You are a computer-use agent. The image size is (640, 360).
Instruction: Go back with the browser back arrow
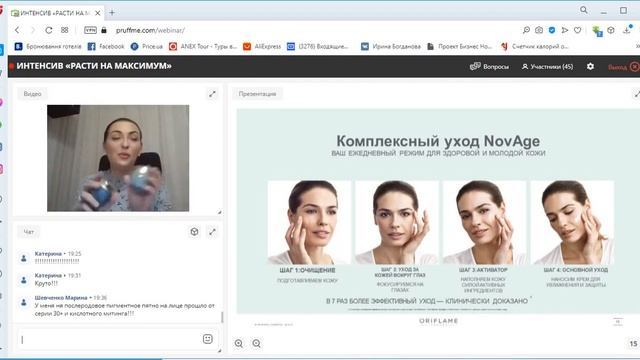pos(17,30)
